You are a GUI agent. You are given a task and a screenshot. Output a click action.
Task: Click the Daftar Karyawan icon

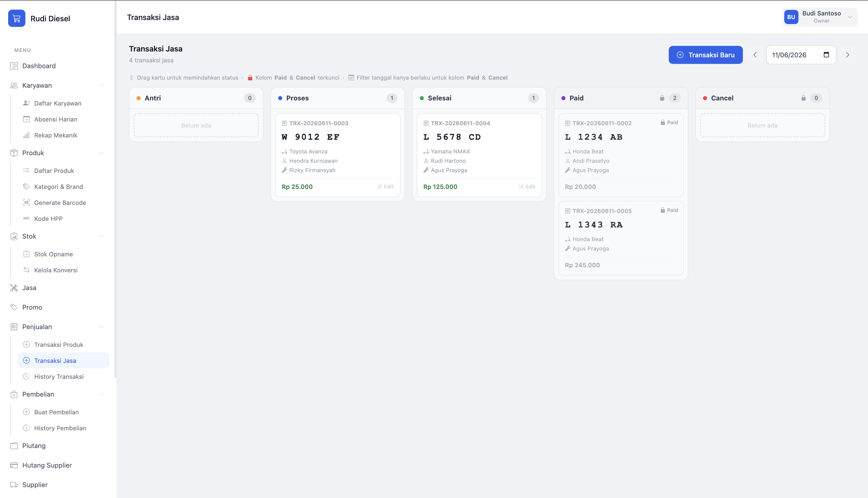pyautogui.click(x=26, y=103)
